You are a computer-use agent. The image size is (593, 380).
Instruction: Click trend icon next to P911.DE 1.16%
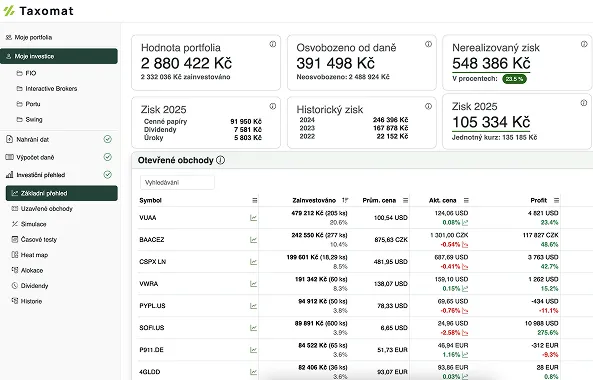465,355
